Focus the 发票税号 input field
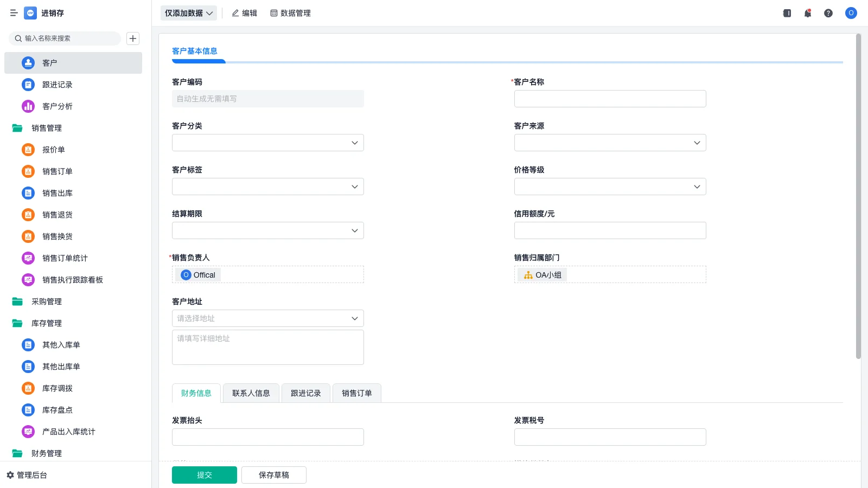Screen dimensions: 868x488 (x=610, y=437)
